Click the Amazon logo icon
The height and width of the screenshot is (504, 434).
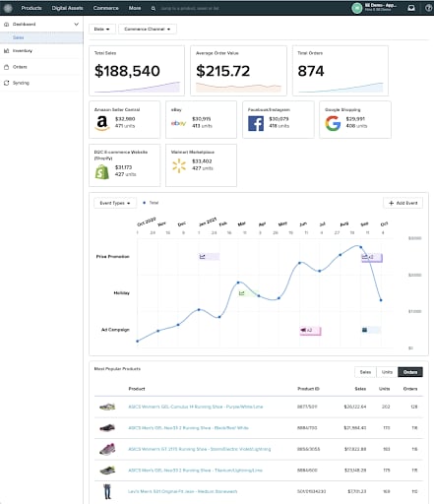pos(102,123)
